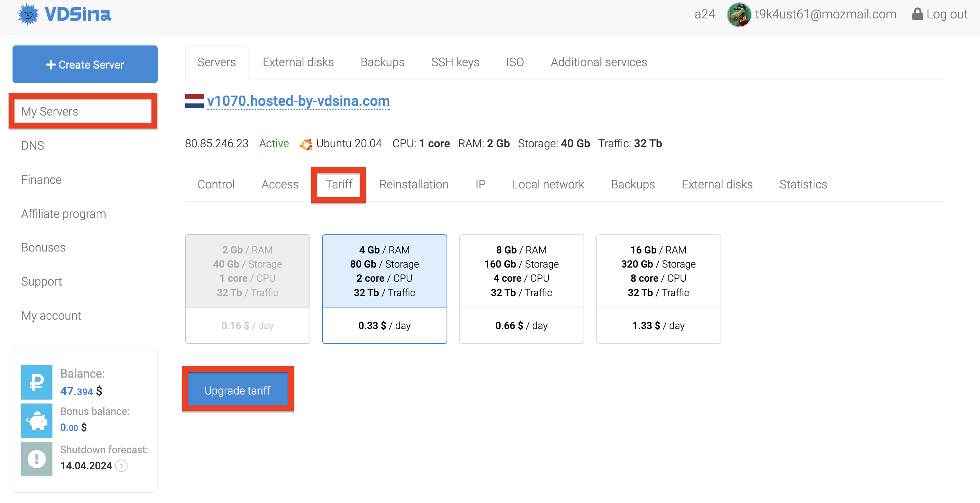Click the Storage: 40 Gb spec

tap(554, 144)
